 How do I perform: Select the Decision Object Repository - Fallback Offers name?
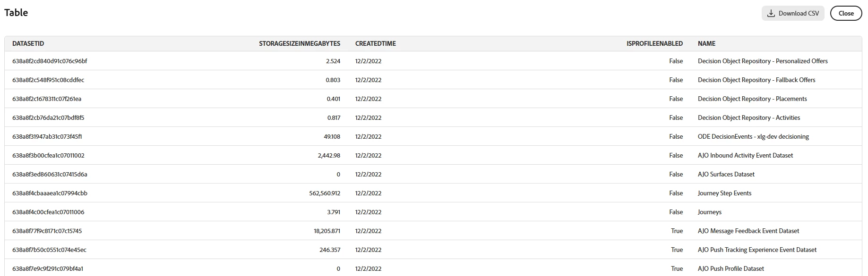point(756,80)
